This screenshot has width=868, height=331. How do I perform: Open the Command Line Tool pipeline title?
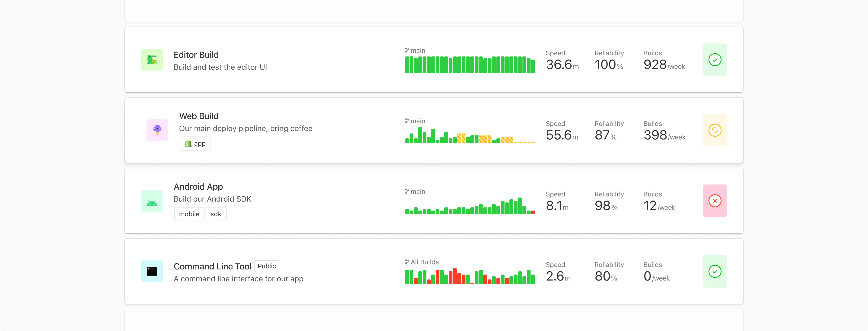tap(212, 267)
